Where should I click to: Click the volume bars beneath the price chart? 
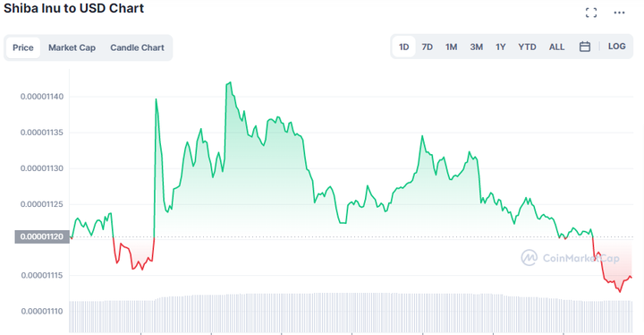(x=352, y=313)
